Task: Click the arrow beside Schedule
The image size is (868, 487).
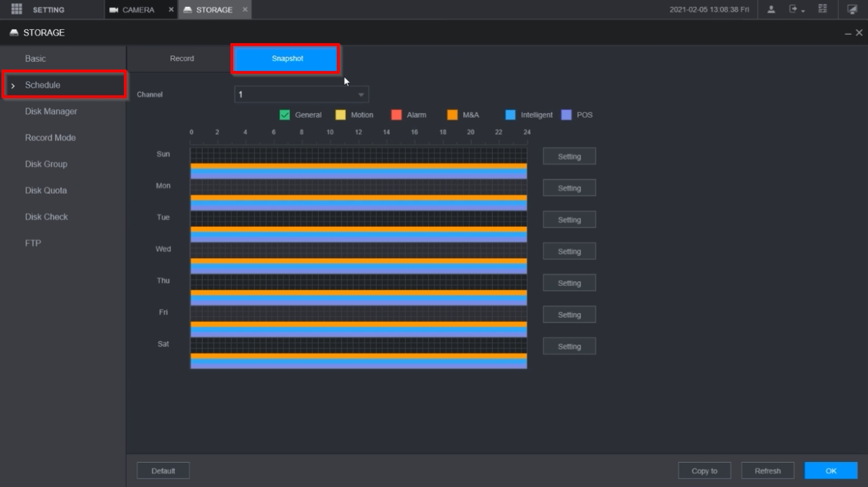Action: 13,86
